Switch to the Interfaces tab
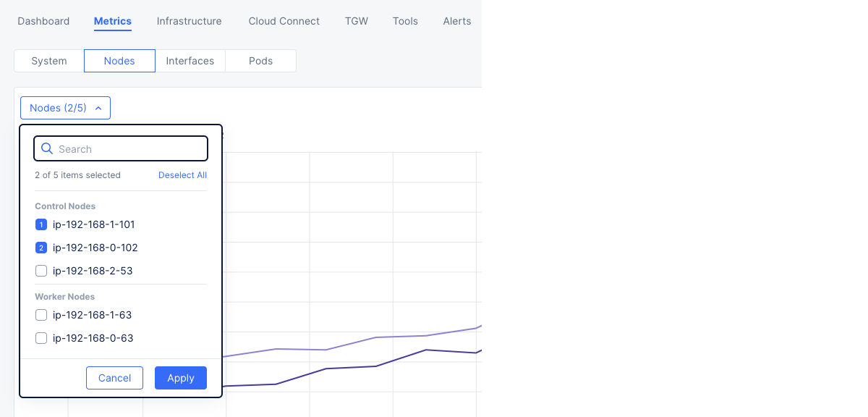This screenshot has width=868, height=417. (x=190, y=61)
